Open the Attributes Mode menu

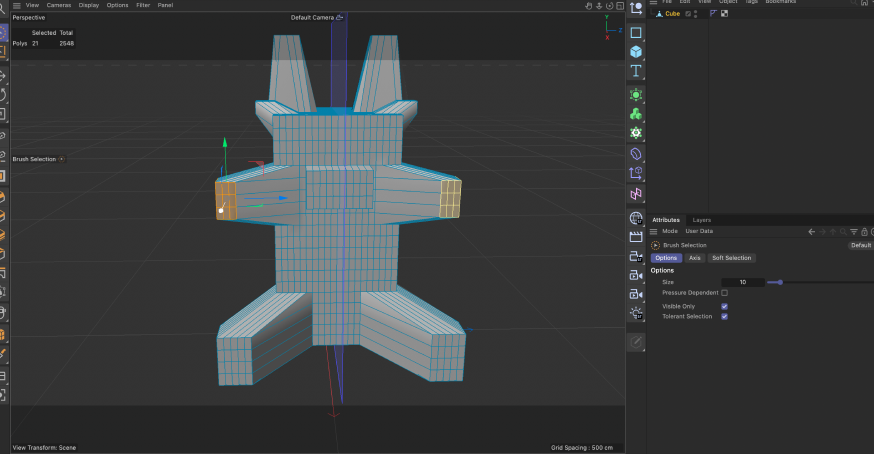point(670,231)
